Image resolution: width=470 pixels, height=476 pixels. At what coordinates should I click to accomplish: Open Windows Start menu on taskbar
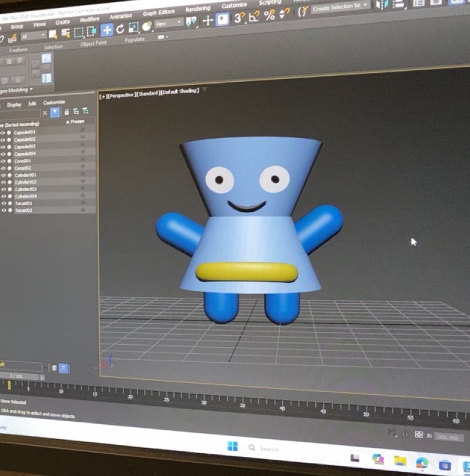232,446
